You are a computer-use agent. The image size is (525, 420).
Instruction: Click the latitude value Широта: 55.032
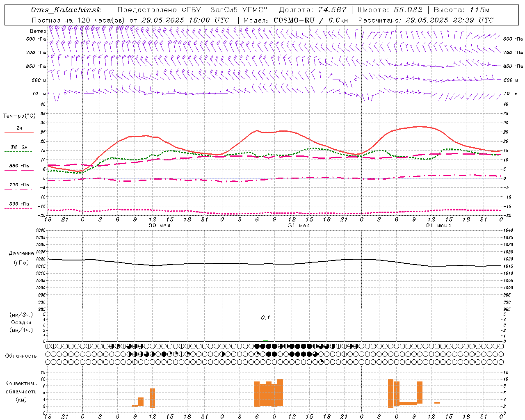tap(390, 10)
